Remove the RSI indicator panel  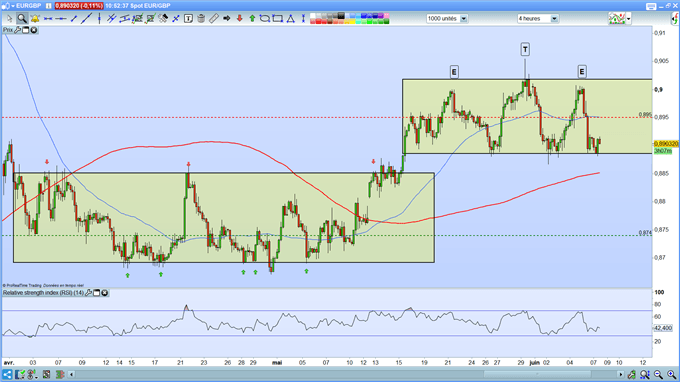105,293
